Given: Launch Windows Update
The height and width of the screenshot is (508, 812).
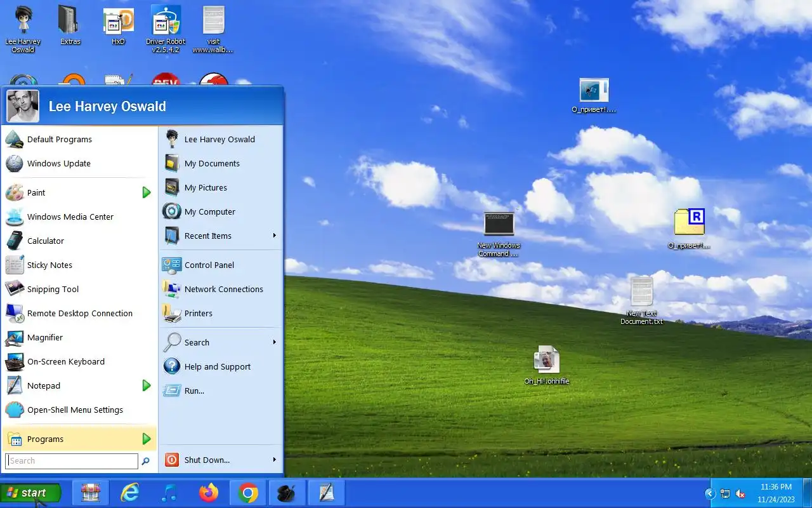Looking at the screenshot, I should 79,163.
